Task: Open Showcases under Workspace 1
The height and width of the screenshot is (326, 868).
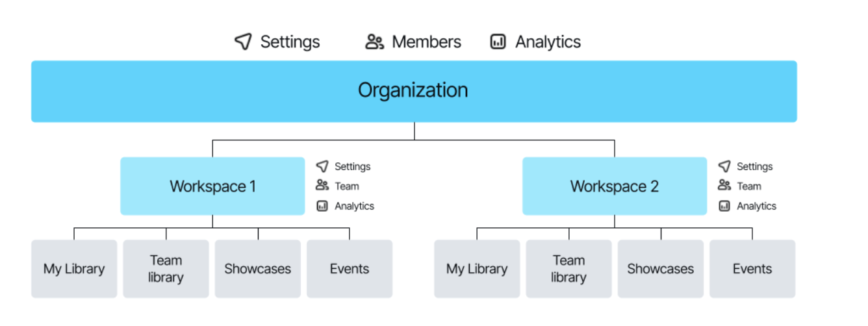Action: click(257, 269)
